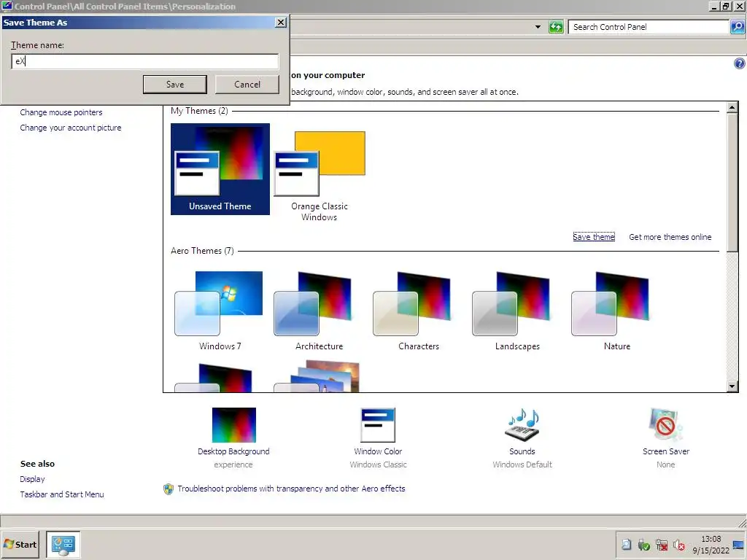Click the theme list scroll up arrow
Image resolution: width=747 pixels, height=560 pixels.
(732, 108)
